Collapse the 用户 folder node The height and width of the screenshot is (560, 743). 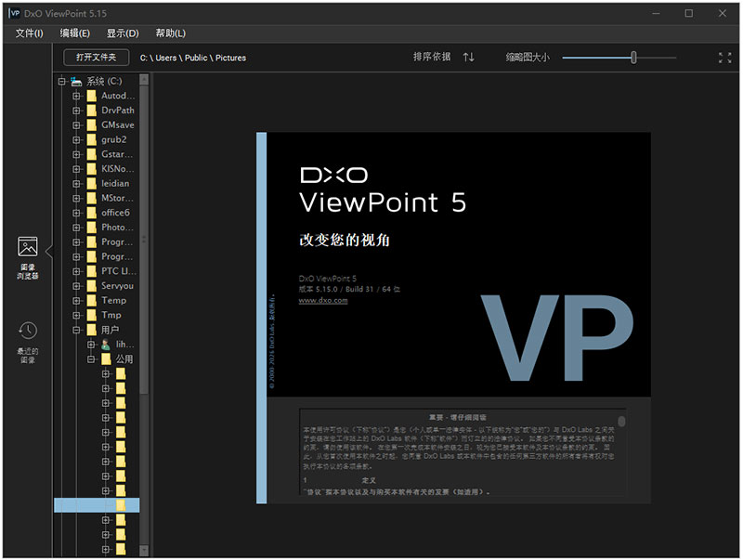click(76, 330)
